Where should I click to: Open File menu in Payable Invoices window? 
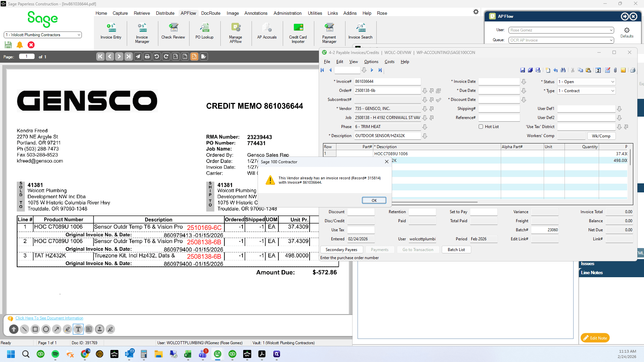(x=327, y=62)
